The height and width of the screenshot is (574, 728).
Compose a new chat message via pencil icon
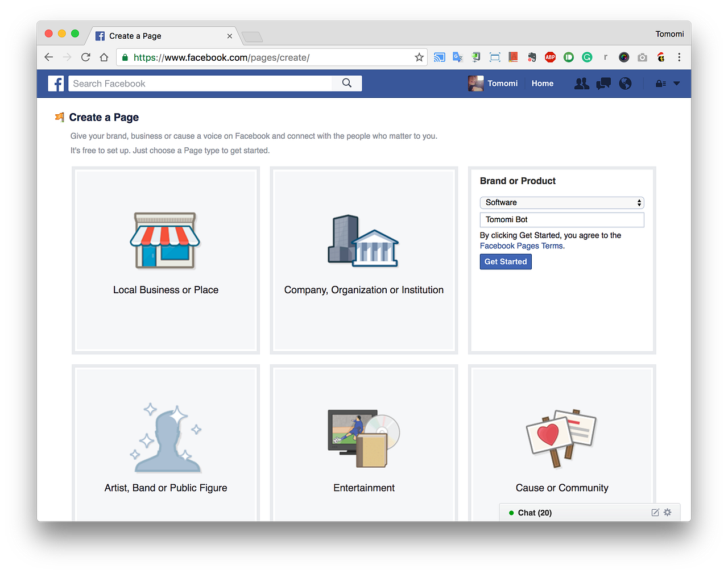pyautogui.click(x=655, y=512)
